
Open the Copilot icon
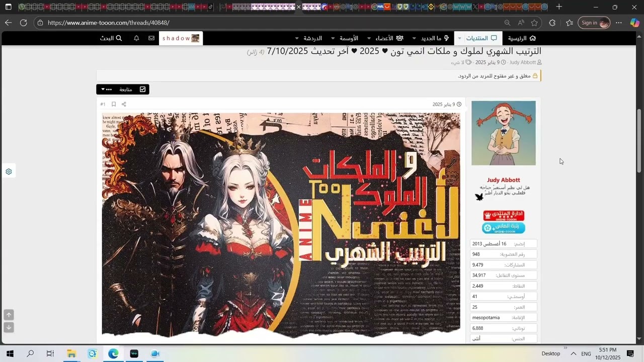click(x=634, y=23)
